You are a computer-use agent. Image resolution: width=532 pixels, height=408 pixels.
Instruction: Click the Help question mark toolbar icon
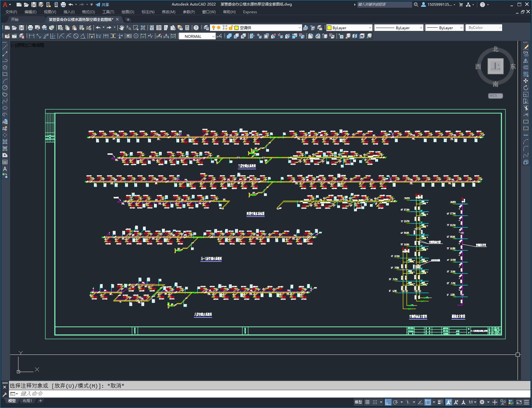click(196, 28)
